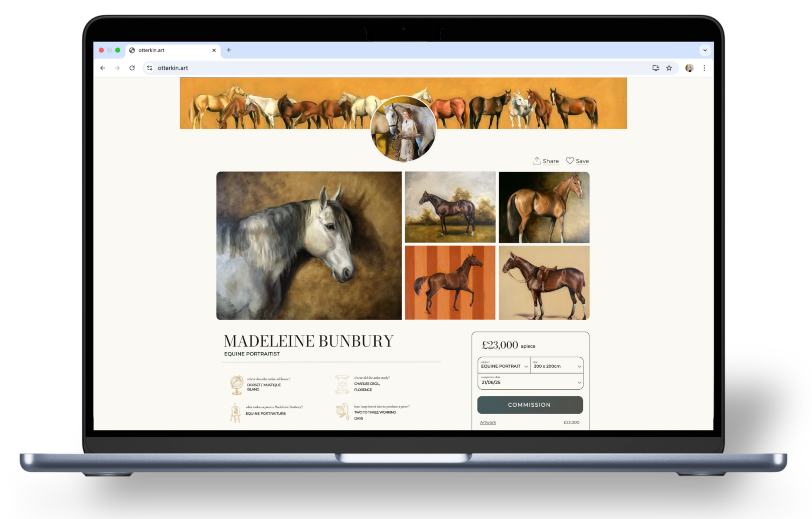Image resolution: width=812 pixels, height=519 pixels.
Task: Click the install app icon in address bar
Action: click(x=656, y=68)
